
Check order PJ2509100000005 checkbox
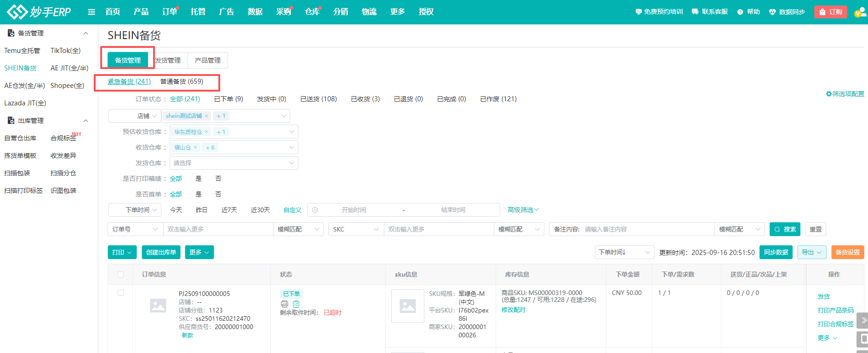[120, 292]
